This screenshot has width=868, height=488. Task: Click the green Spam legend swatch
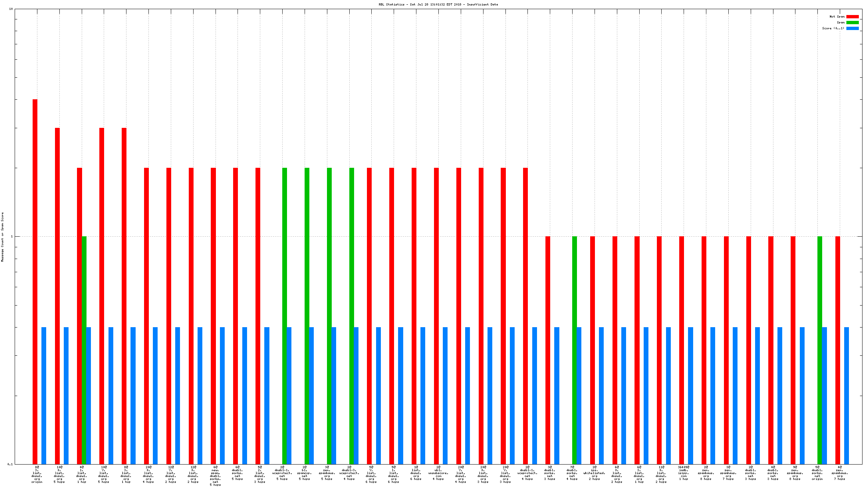(x=852, y=22)
